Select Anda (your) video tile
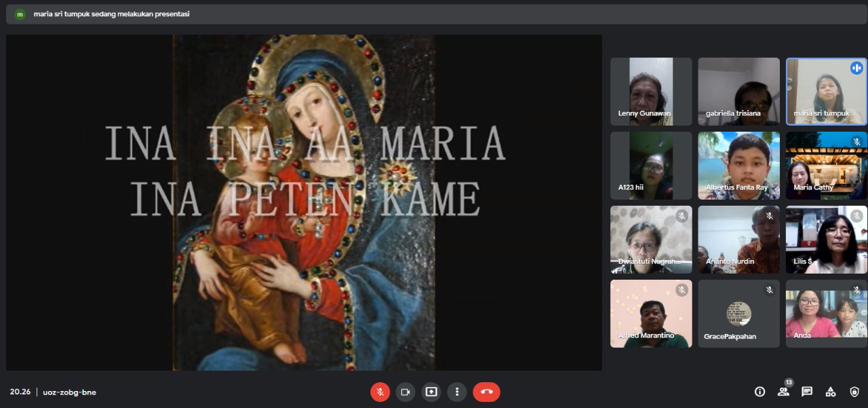The height and width of the screenshot is (408, 868). tap(827, 314)
